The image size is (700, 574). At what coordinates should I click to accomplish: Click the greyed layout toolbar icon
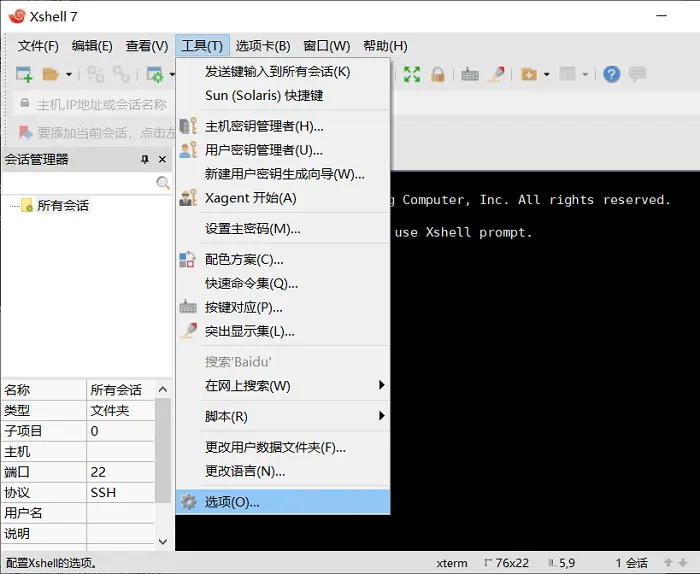point(567,74)
